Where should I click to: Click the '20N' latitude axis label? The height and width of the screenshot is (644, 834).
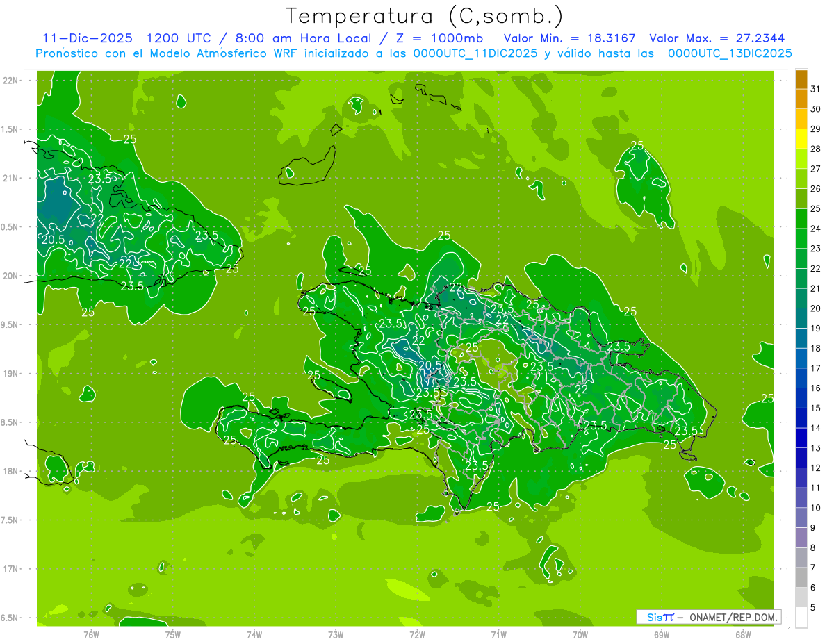point(11,276)
